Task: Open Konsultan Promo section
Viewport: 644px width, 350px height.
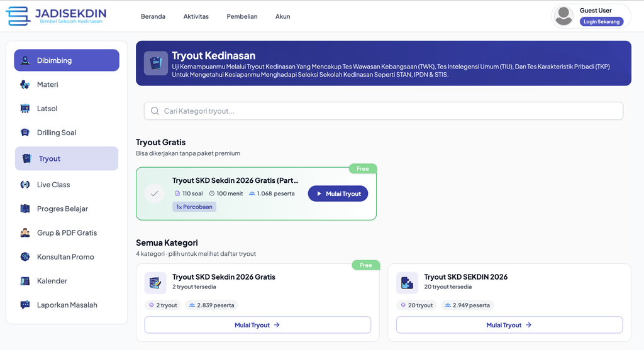Action: 67,257
